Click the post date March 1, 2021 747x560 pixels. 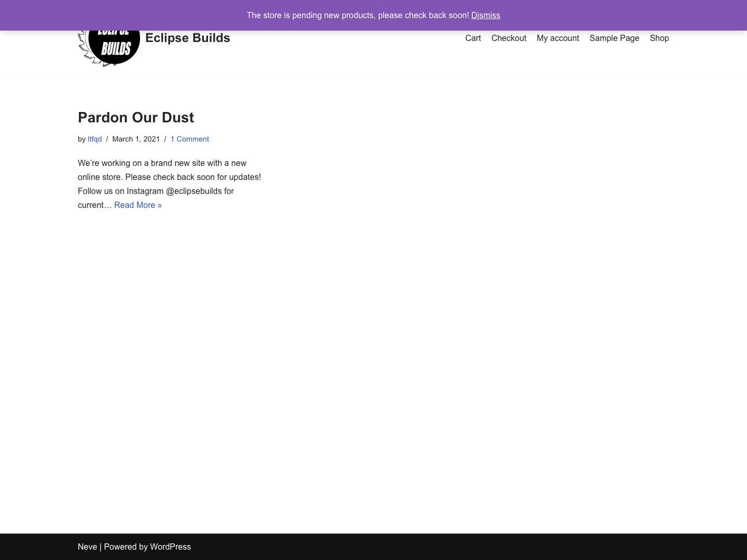coord(136,139)
